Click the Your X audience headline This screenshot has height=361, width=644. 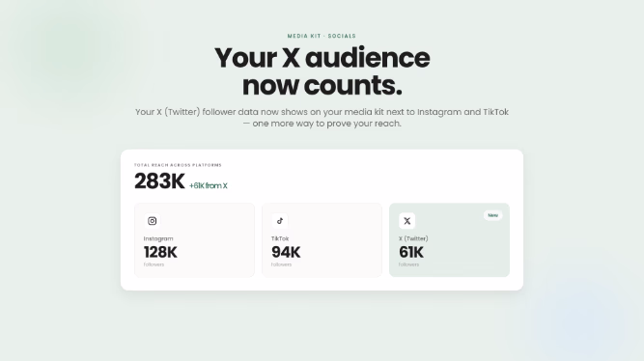tap(322, 71)
